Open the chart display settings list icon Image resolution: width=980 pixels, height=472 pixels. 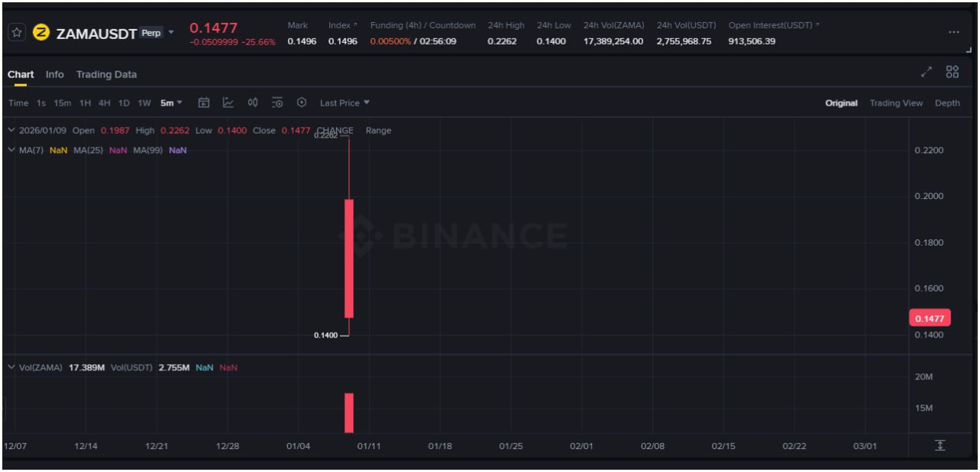277,103
